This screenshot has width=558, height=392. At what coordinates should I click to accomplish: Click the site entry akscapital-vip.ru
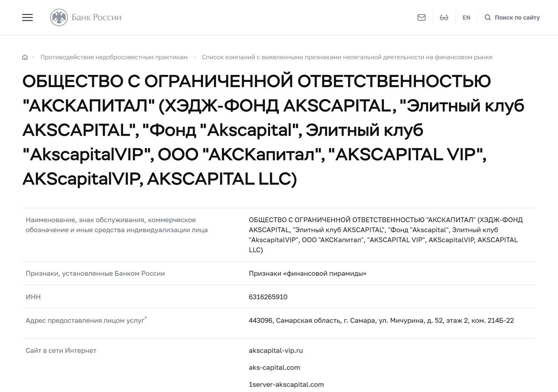pos(276,351)
